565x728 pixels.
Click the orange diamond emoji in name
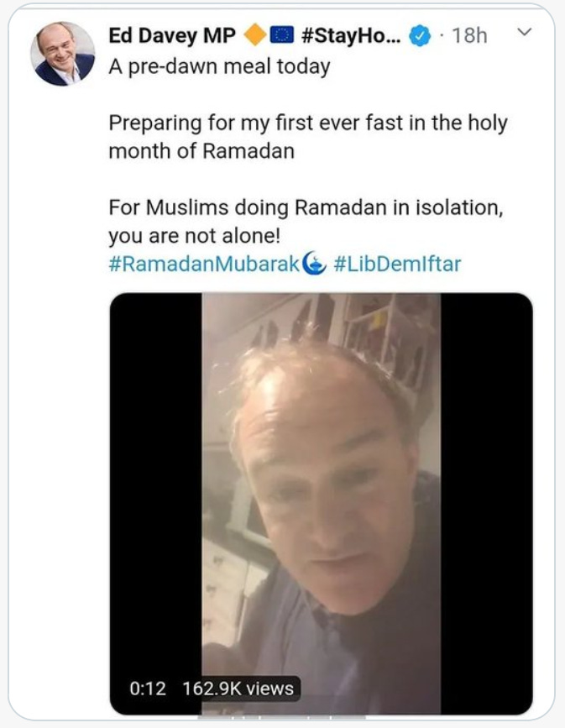[255, 35]
